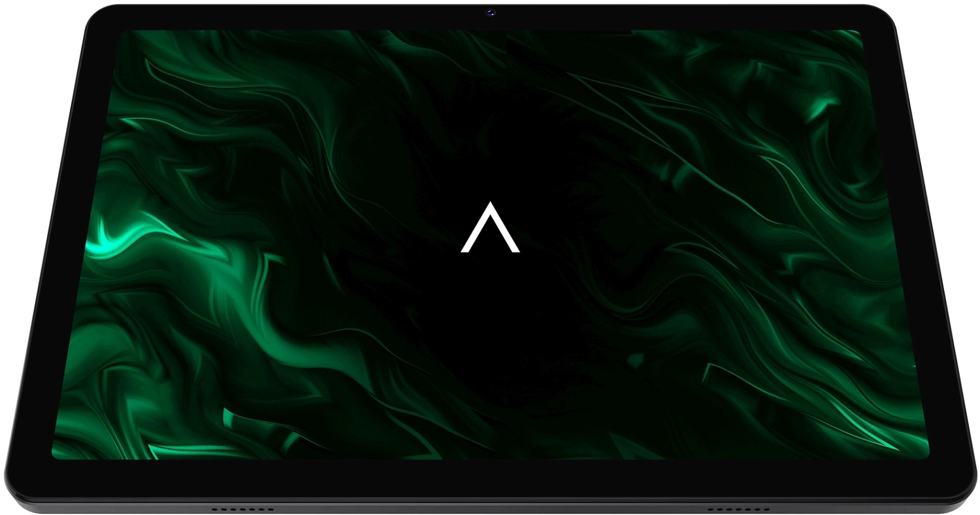Tap the apex of the white chevron logo
The image size is (980, 515).
pos(490,204)
